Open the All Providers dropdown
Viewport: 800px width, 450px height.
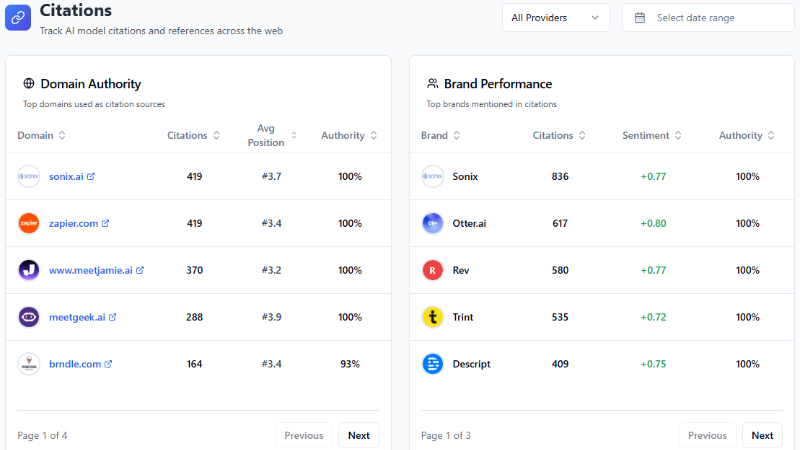(x=555, y=17)
